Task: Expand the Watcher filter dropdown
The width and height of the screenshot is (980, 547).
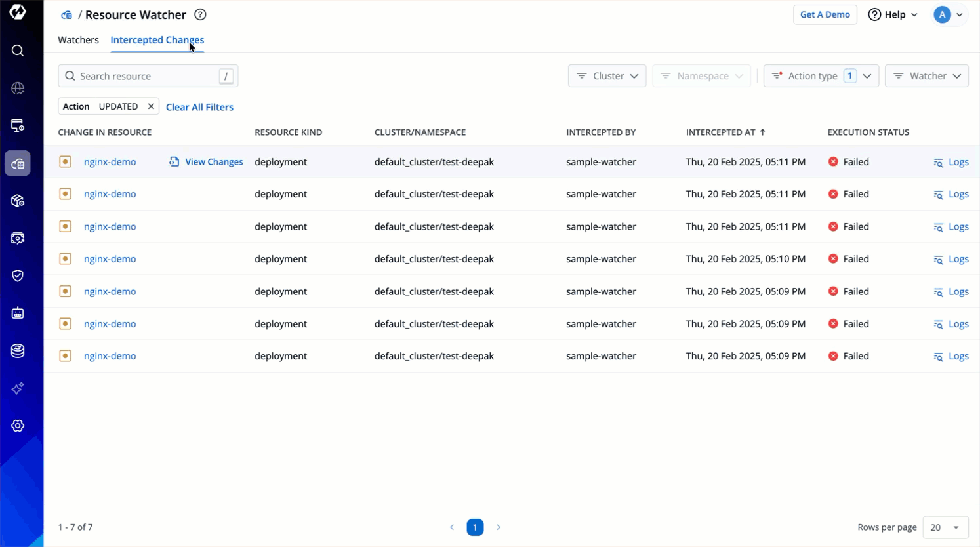Action: [x=926, y=76]
